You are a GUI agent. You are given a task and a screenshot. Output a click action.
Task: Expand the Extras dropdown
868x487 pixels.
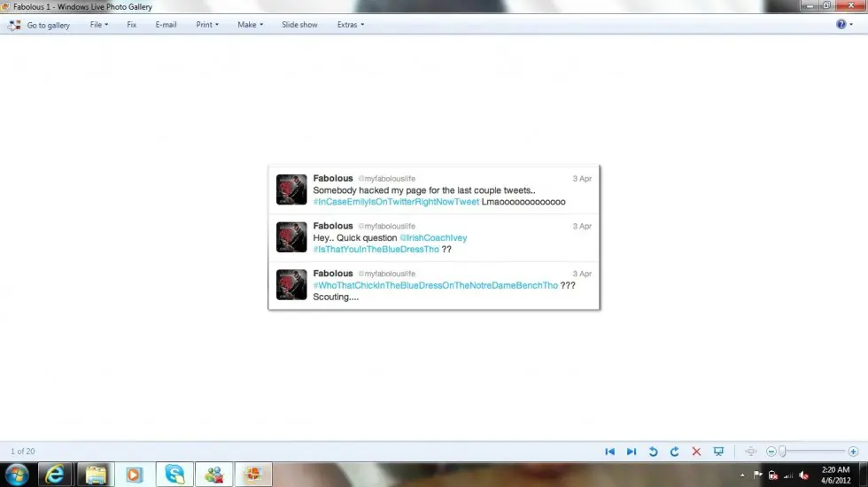(x=351, y=25)
